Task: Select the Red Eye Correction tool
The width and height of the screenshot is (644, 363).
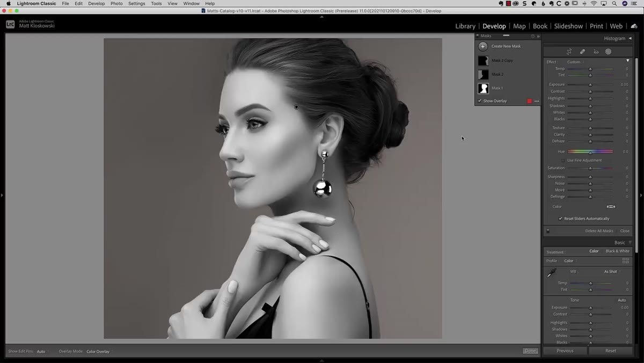Action: (x=596, y=52)
